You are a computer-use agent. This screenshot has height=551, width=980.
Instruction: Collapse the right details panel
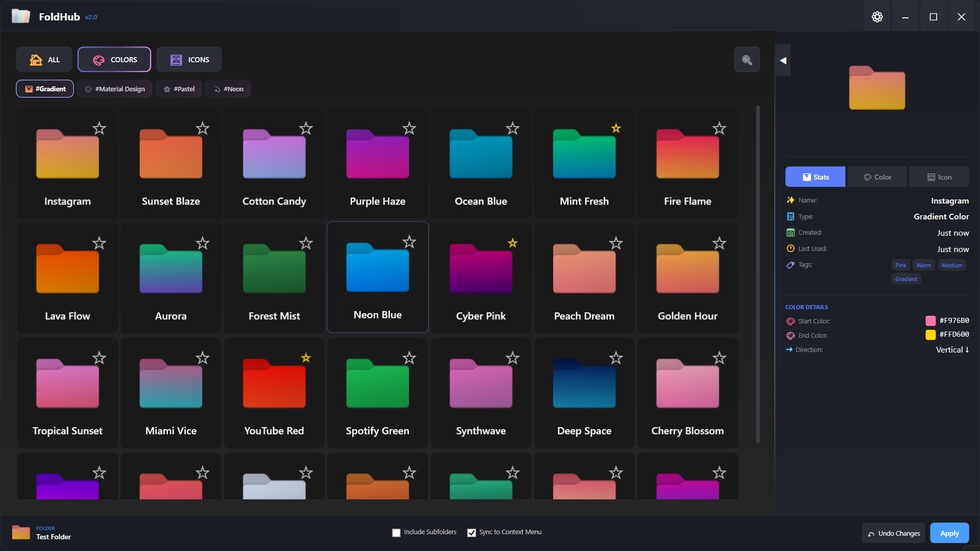(x=782, y=60)
